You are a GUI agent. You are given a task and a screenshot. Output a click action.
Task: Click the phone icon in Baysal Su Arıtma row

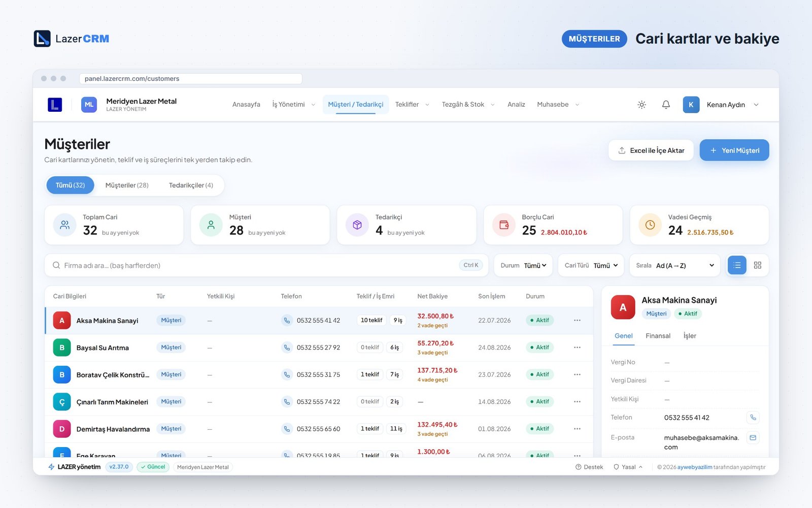(287, 347)
